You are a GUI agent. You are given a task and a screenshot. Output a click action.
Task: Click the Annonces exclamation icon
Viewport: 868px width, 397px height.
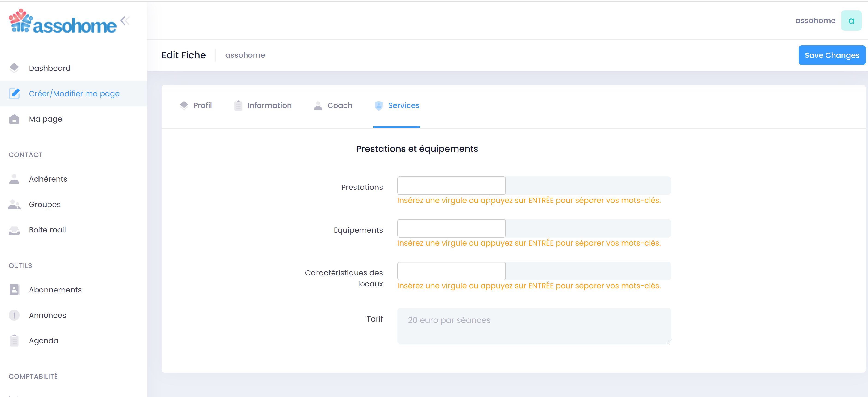[x=14, y=315]
